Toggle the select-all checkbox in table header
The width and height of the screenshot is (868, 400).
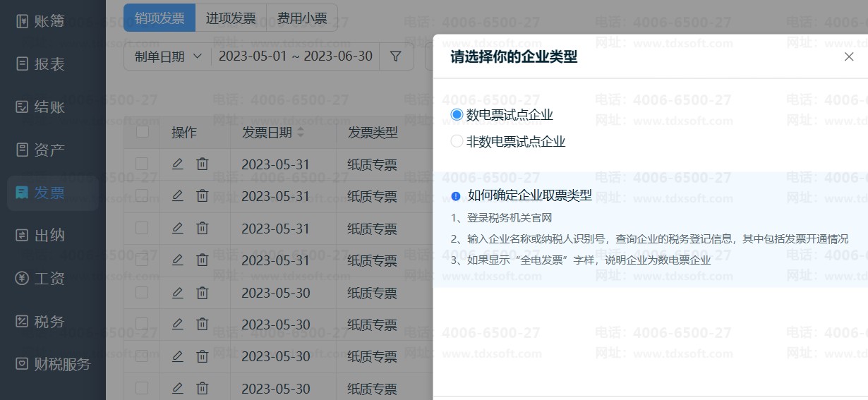(x=143, y=132)
